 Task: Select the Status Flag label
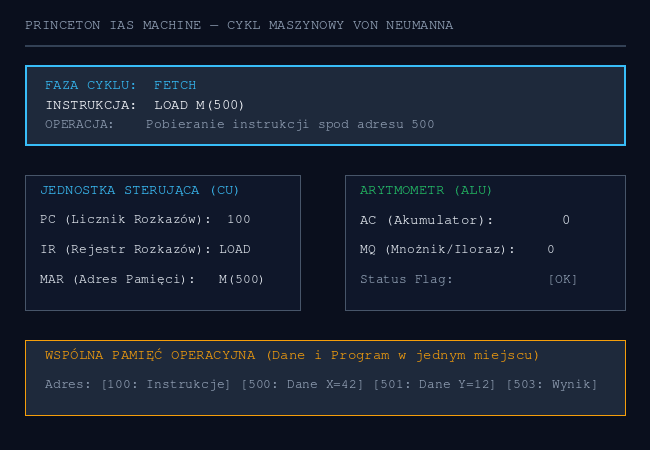coord(406,279)
